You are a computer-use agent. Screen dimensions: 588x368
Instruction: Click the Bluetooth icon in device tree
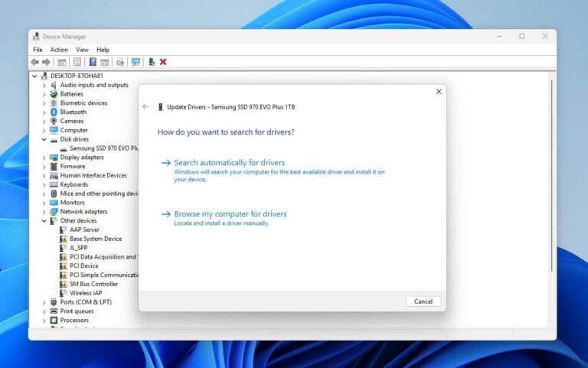(x=54, y=112)
